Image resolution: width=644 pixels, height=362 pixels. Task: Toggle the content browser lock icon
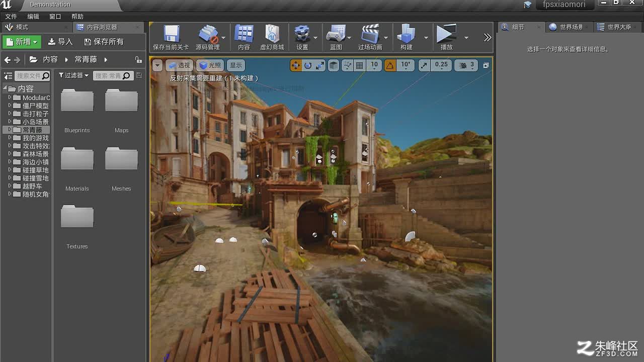(138, 60)
